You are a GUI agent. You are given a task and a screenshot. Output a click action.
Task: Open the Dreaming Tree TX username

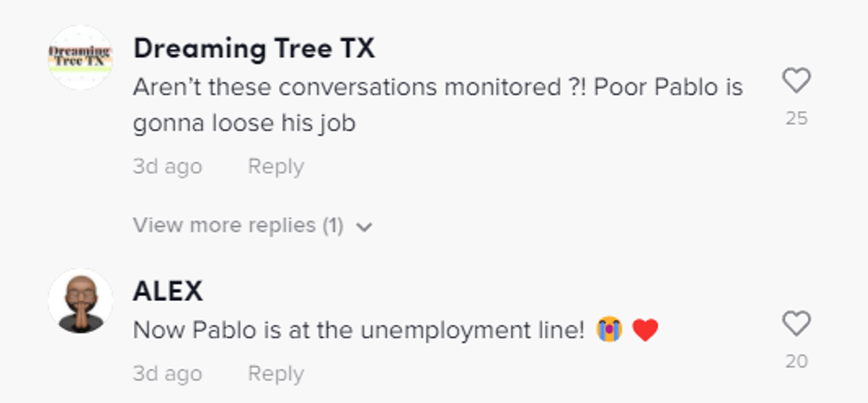tap(253, 50)
